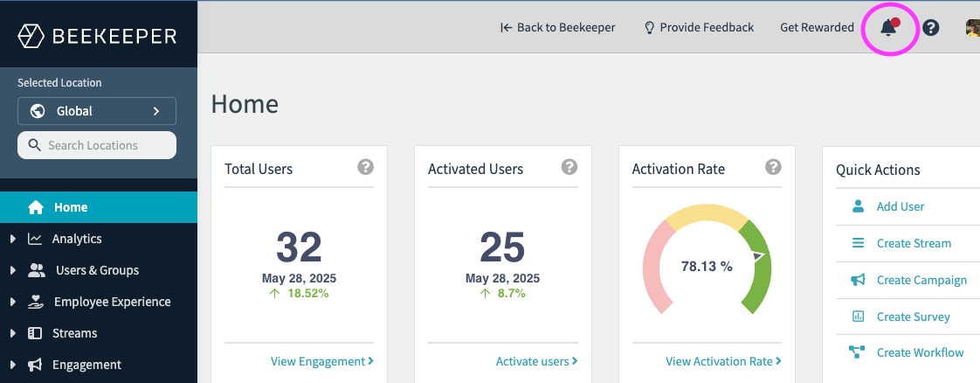The height and width of the screenshot is (383, 980).
Task: Click Provide Feedback in the header
Action: 699,27
